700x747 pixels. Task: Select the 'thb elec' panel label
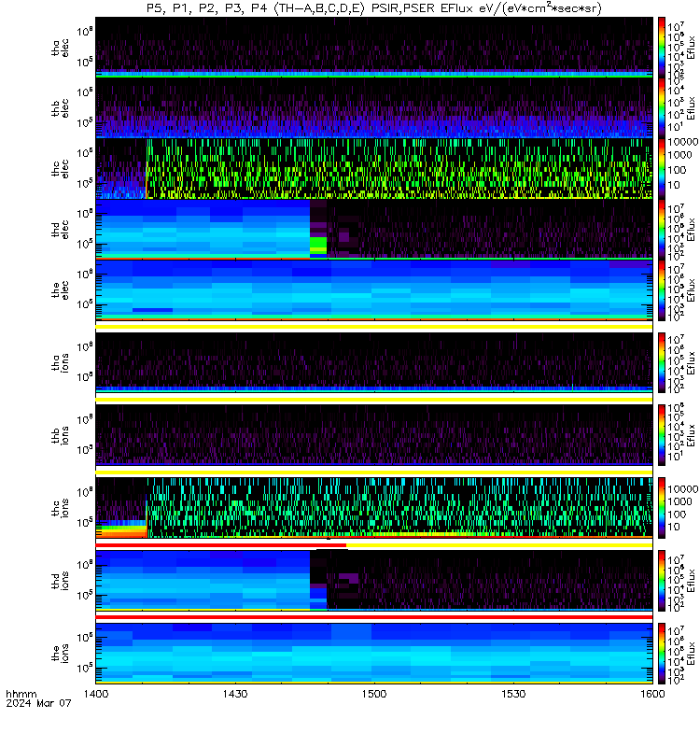pyautogui.click(x=60, y=108)
